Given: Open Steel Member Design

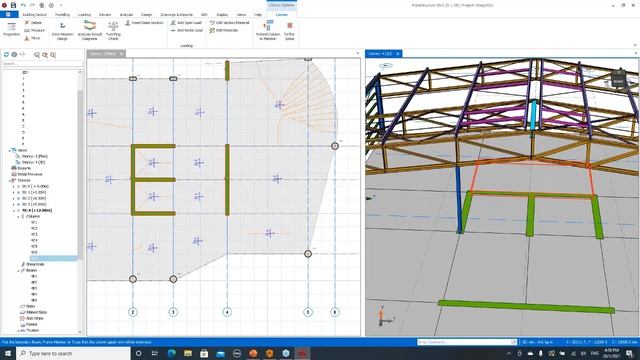Looking at the screenshot, I should 62,31.
